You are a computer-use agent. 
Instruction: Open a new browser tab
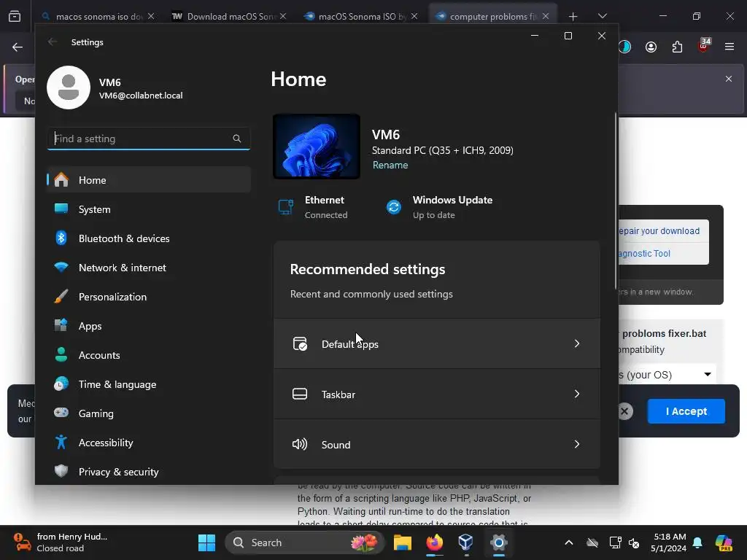coord(573,17)
